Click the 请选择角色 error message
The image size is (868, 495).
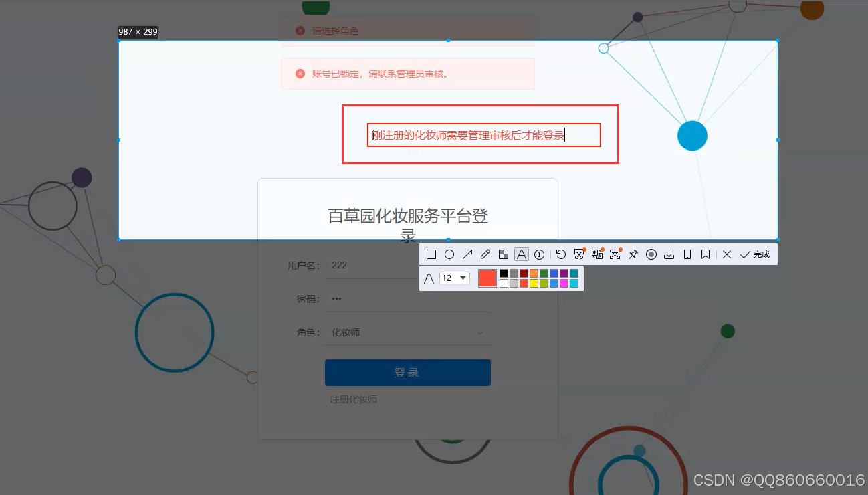[x=408, y=31]
